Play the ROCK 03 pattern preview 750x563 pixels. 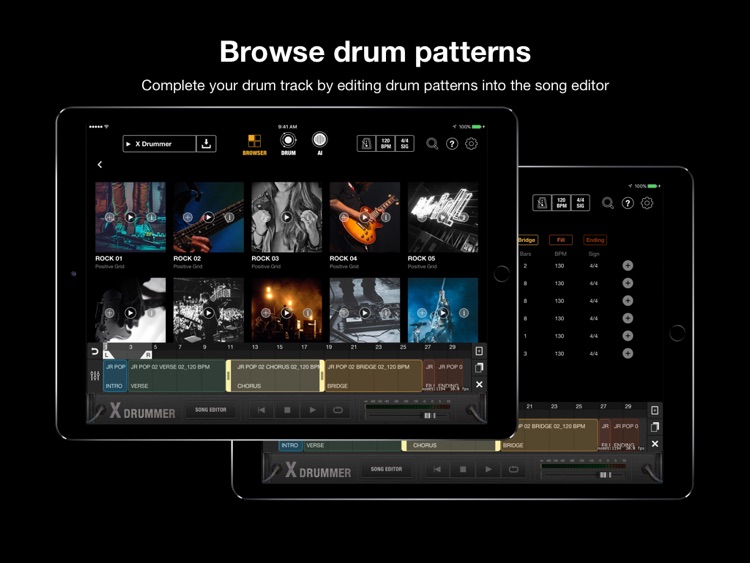point(287,217)
